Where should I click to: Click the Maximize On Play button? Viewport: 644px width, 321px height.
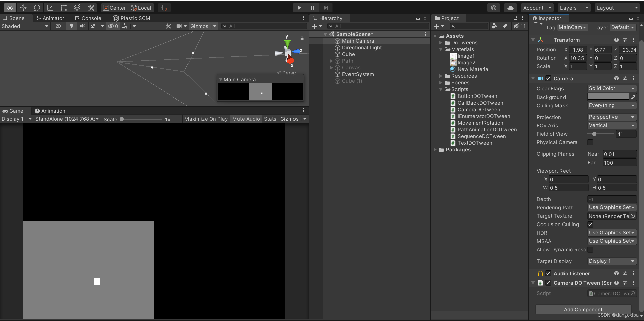coord(206,119)
